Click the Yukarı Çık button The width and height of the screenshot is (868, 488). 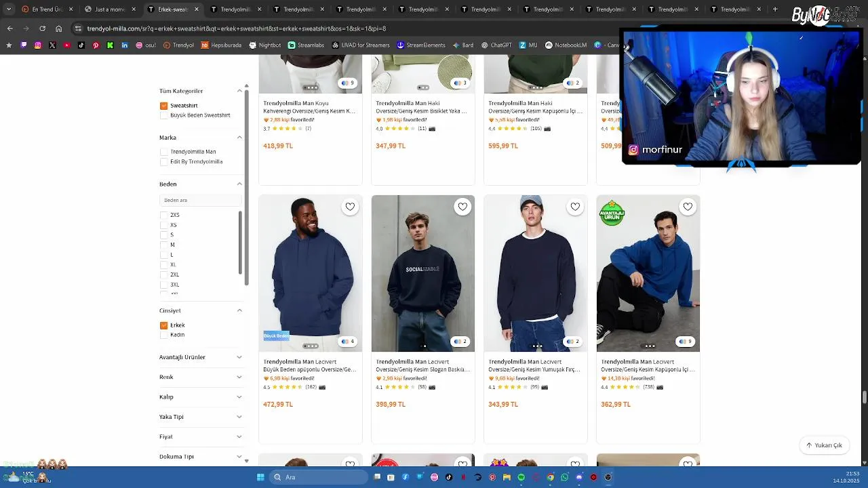(824, 445)
